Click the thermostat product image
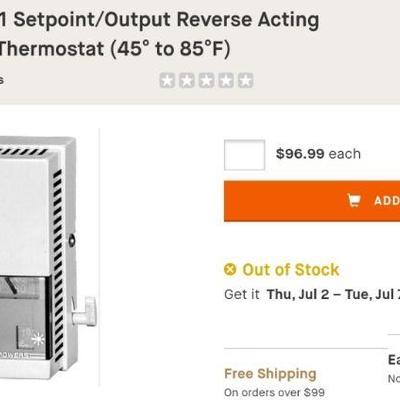400x400 pixels. click(48, 257)
